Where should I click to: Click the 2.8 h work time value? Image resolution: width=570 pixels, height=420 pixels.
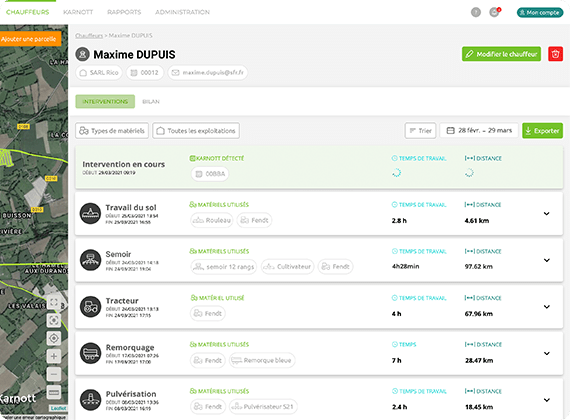399,221
